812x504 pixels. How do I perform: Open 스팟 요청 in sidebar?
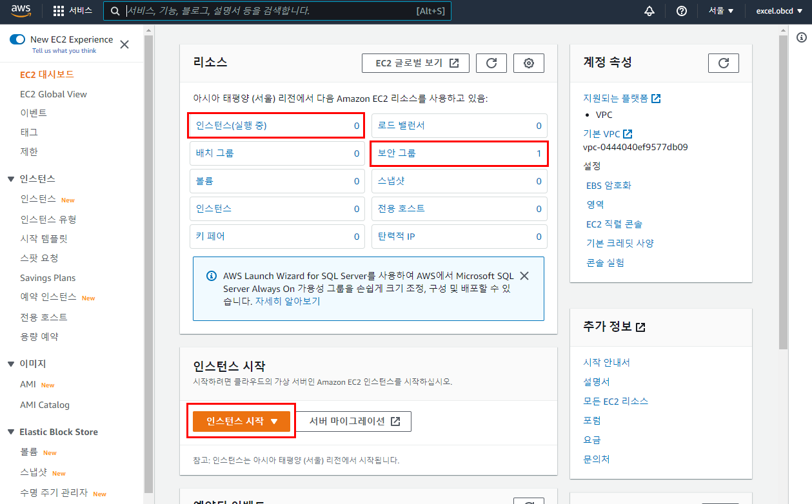39,258
